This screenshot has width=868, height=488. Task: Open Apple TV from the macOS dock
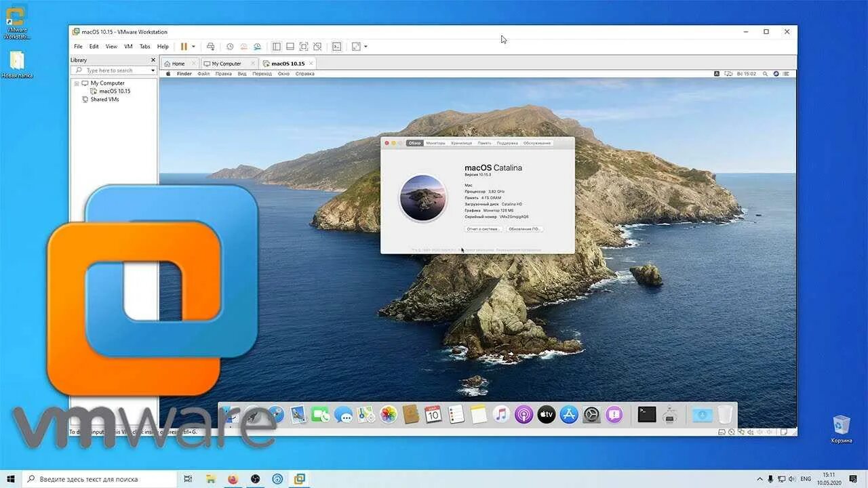pyautogui.click(x=547, y=414)
